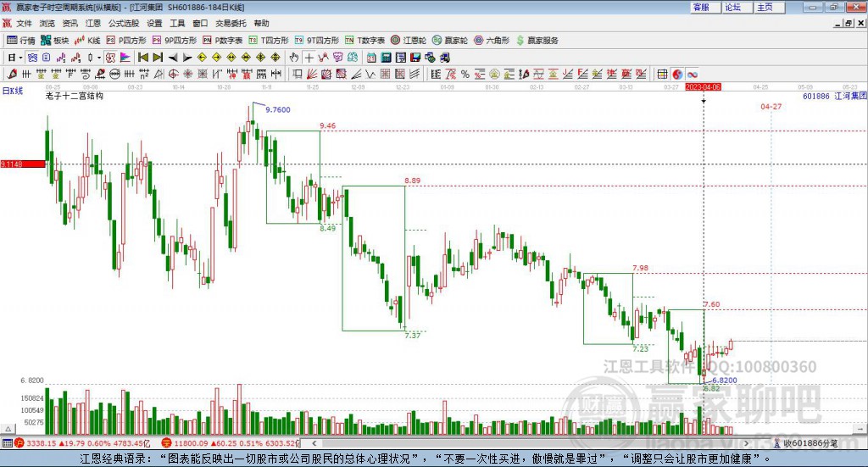Open the calculator icon in toolbar
Viewport: 868px width, 467px height.
point(387,58)
